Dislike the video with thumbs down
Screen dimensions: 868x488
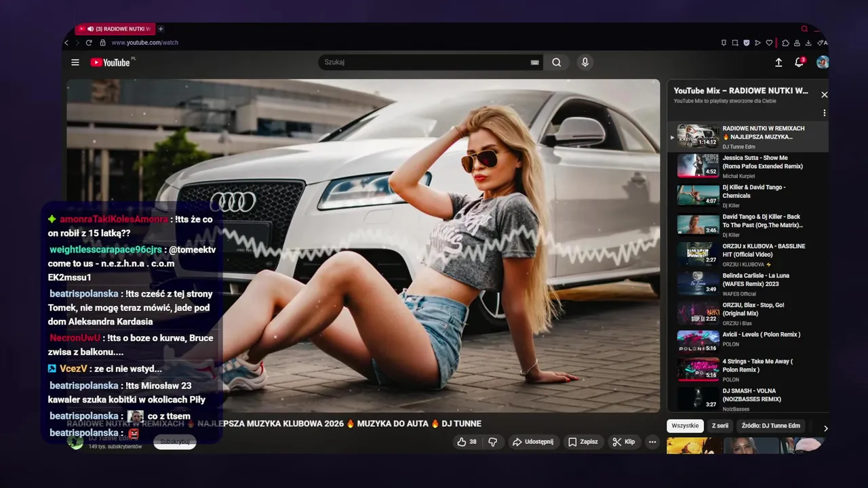pyautogui.click(x=493, y=442)
